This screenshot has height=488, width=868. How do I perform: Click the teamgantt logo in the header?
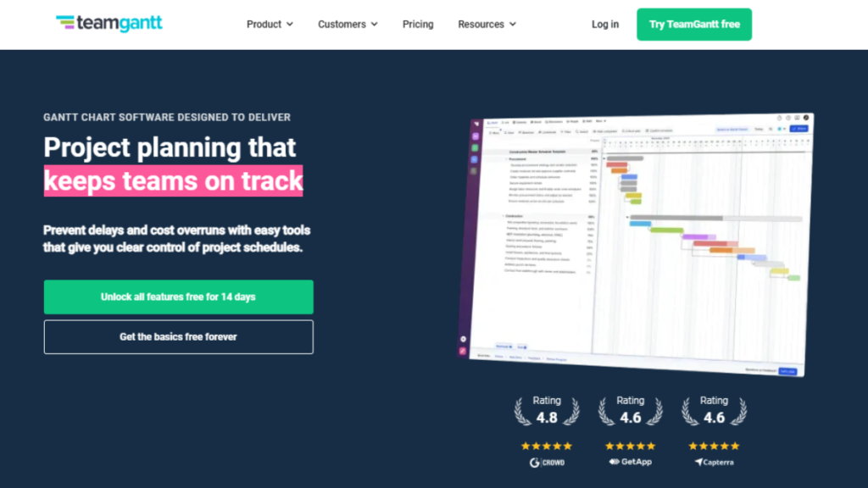point(108,24)
